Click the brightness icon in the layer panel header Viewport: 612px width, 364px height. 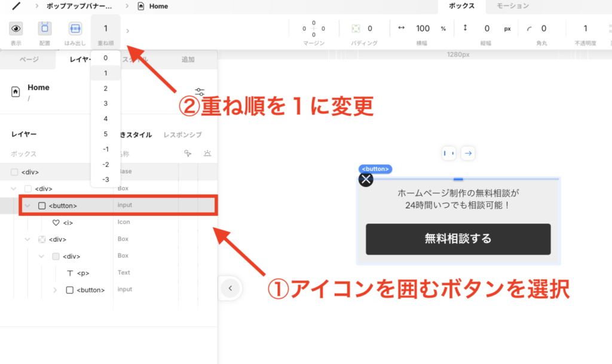(207, 154)
